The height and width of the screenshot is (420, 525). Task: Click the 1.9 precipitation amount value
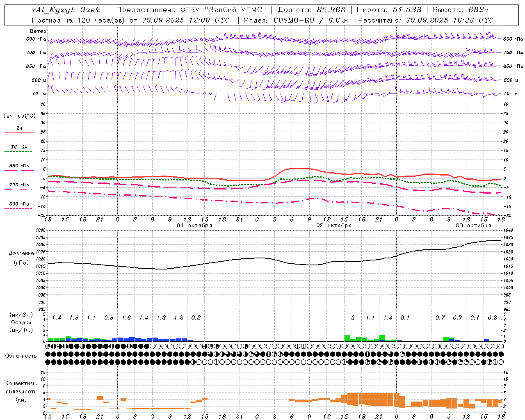74,318
